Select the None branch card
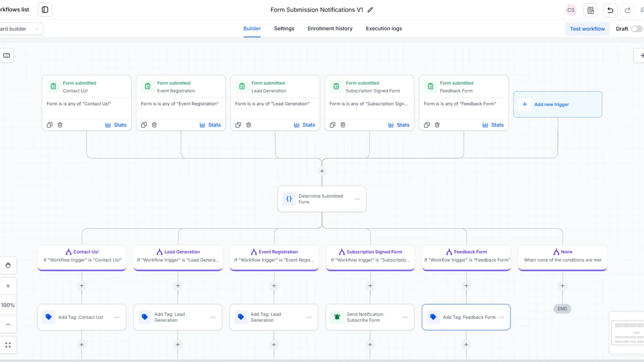 (x=563, y=257)
